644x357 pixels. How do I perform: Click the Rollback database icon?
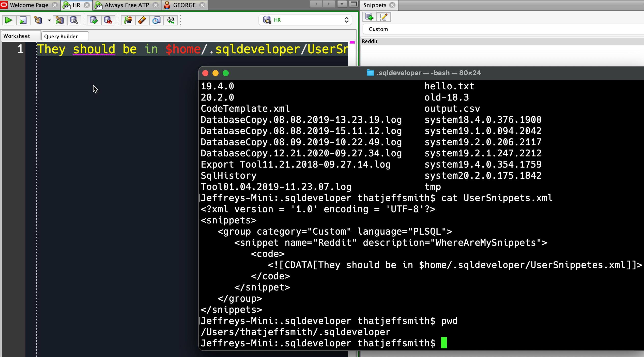click(108, 20)
